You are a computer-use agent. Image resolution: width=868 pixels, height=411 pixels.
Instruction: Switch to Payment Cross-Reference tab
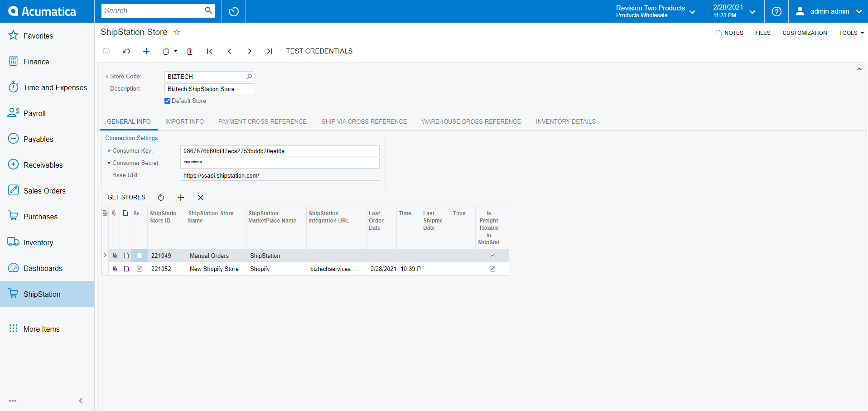tap(262, 121)
